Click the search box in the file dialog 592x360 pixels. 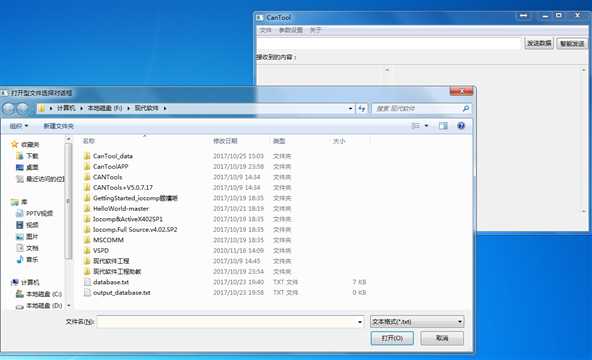[x=422, y=108]
